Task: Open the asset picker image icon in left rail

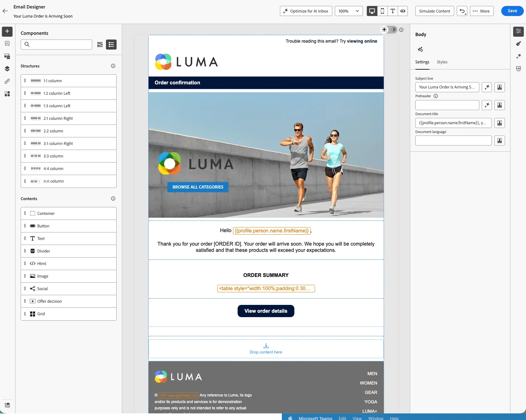Action: pyautogui.click(x=7, y=56)
